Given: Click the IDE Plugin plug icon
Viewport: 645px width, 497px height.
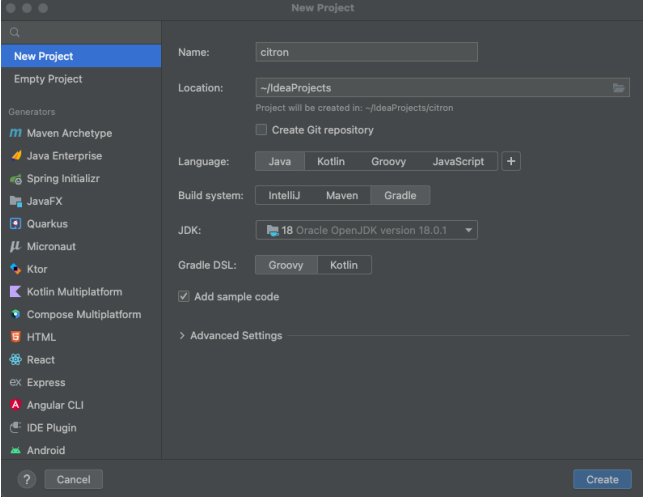Looking at the screenshot, I should coord(16,427).
